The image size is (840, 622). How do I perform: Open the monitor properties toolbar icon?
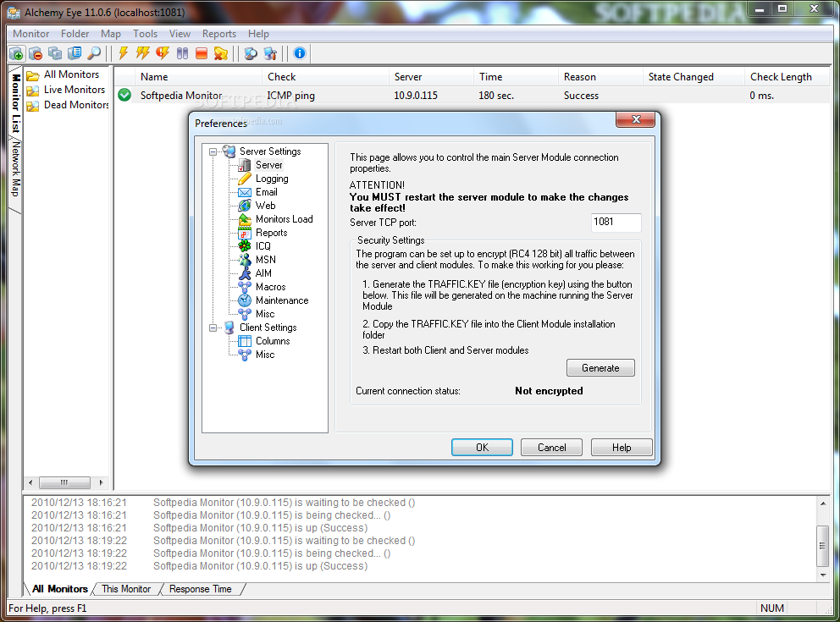coord(75,53)
